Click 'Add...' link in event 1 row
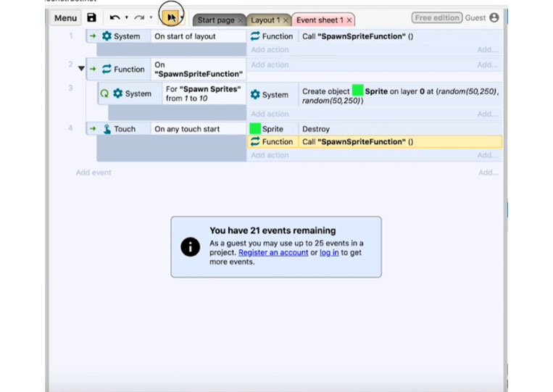 click(488, 50)
